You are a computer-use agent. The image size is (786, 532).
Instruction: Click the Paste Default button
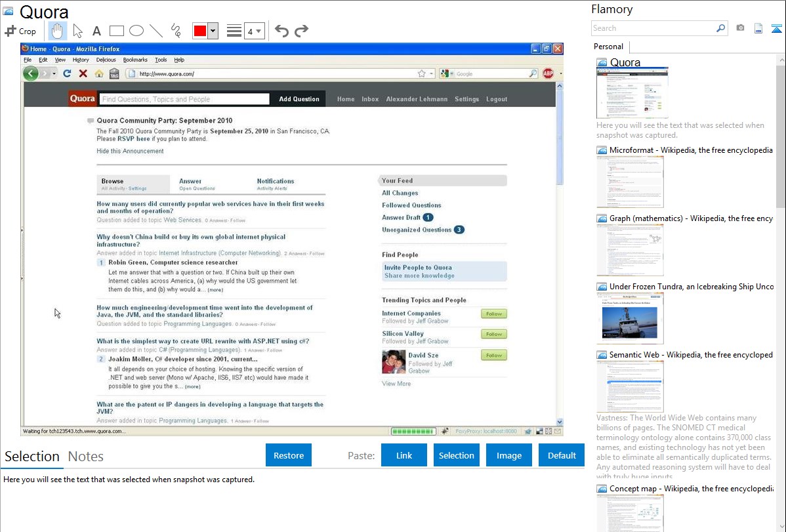coord(562,455)
